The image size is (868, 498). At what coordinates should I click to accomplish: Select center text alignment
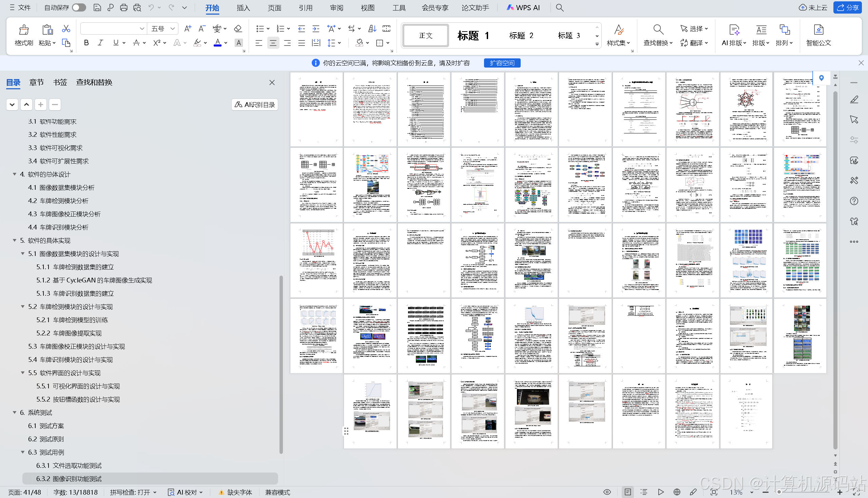point(273,43)
